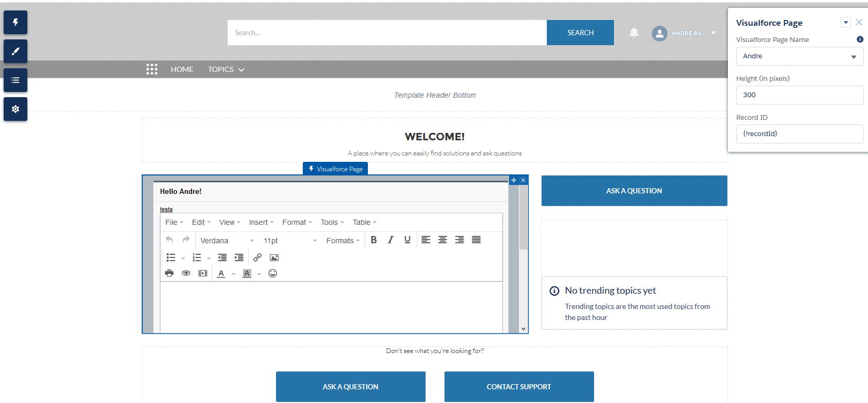Open the Visualforce Page Name dropdown
Screen dimensions: 868x403
pos(800,56)
